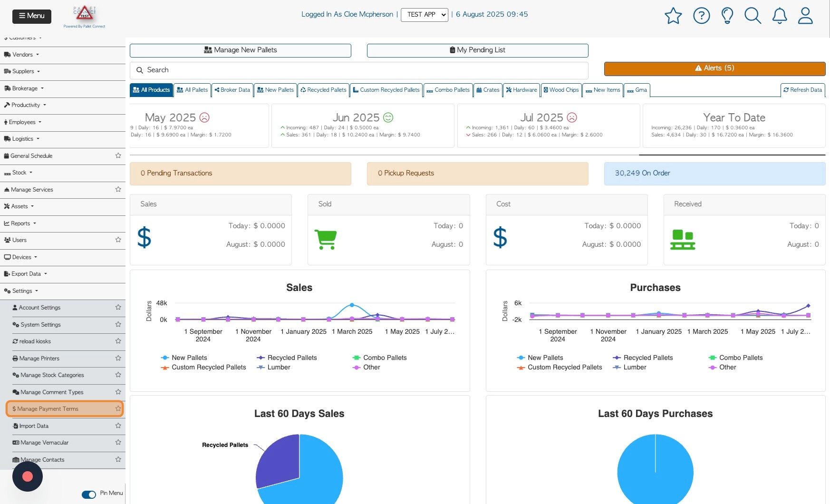Star the General Schedule menu item
Image resolution: width=830 pixels, height=504 pixels.
click(x=118, y=155)
